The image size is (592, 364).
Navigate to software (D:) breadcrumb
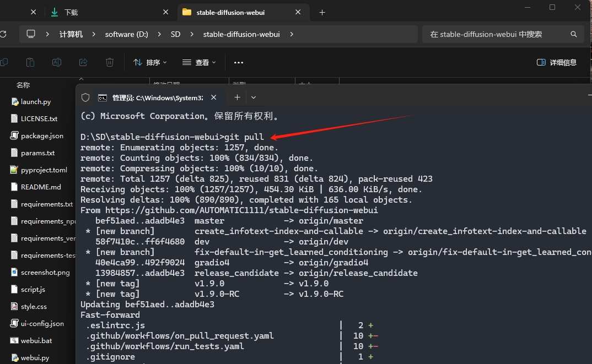click(x=126, y=34)
